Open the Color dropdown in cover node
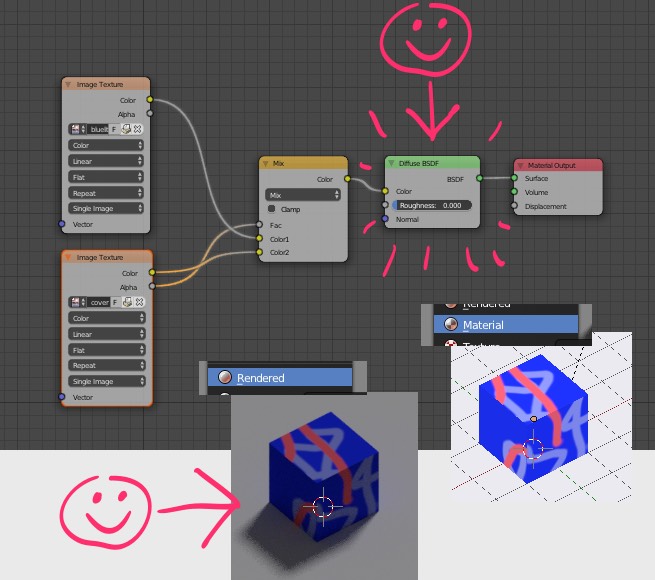Viewport: 655px width, 580px height. [x=107, y=318]
